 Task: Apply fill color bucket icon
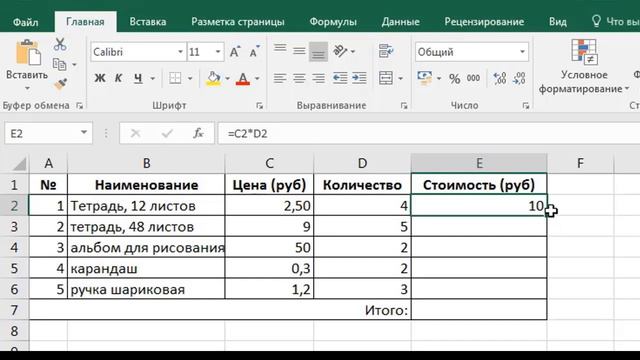[x=213, y=78]
